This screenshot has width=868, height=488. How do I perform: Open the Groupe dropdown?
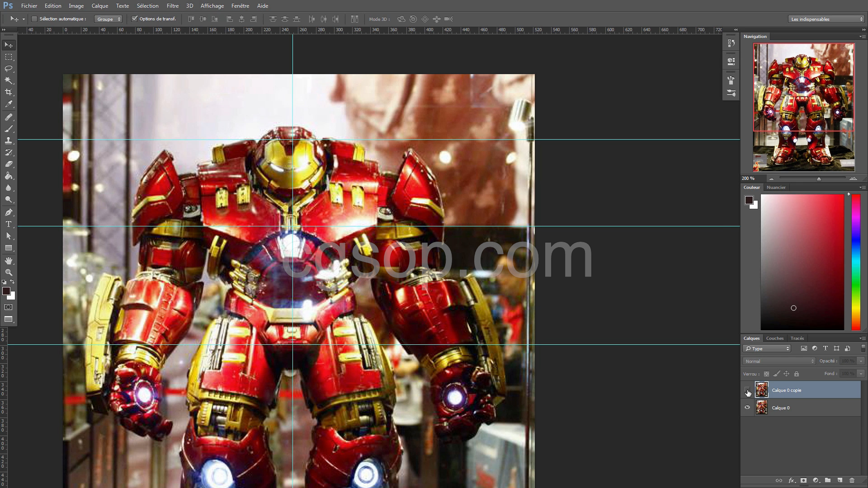point(108,19)
